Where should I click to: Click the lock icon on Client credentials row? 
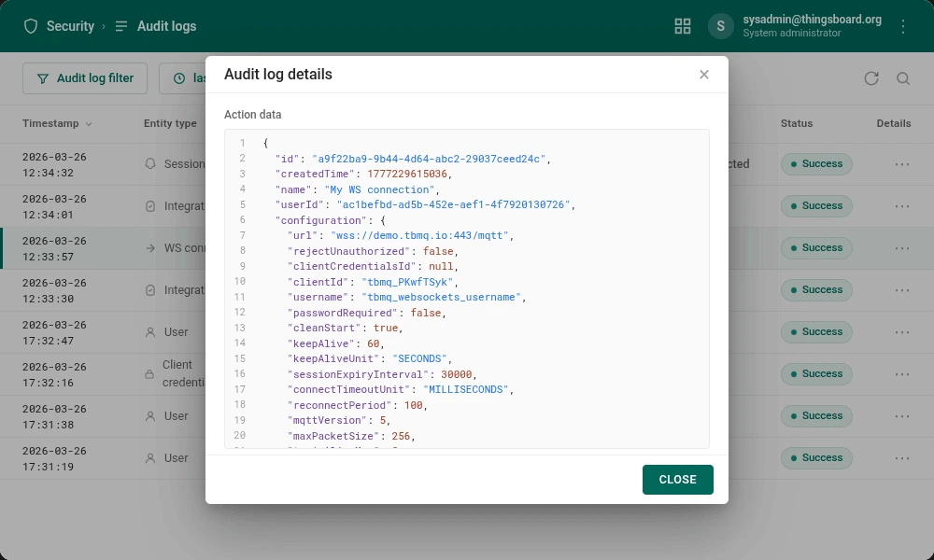149,374
